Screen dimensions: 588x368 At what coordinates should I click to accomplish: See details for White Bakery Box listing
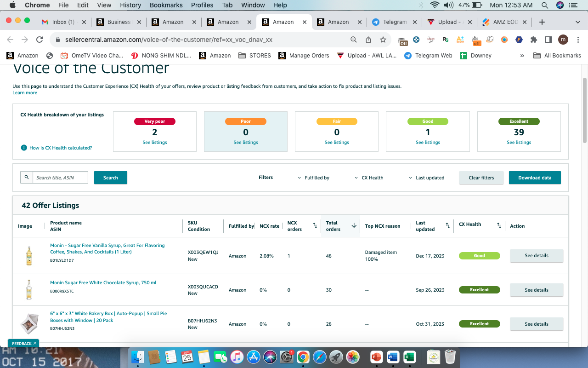point(537,324)
